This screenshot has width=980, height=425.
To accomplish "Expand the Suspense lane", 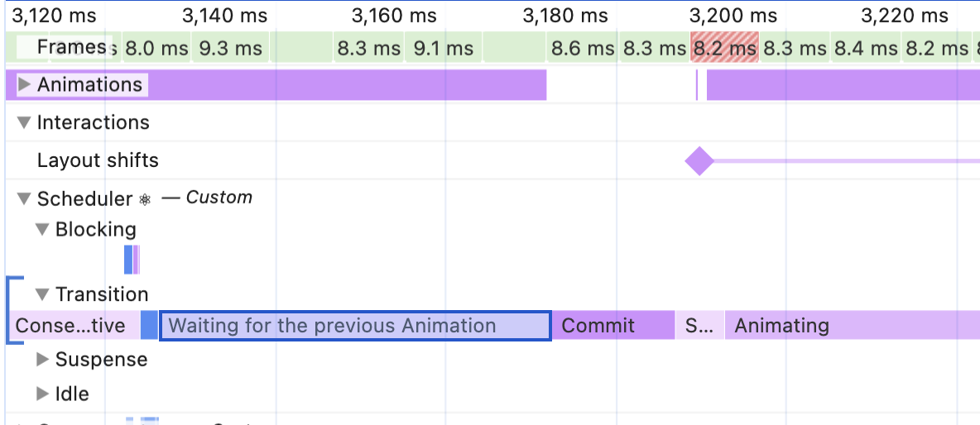I will [42, 360].
